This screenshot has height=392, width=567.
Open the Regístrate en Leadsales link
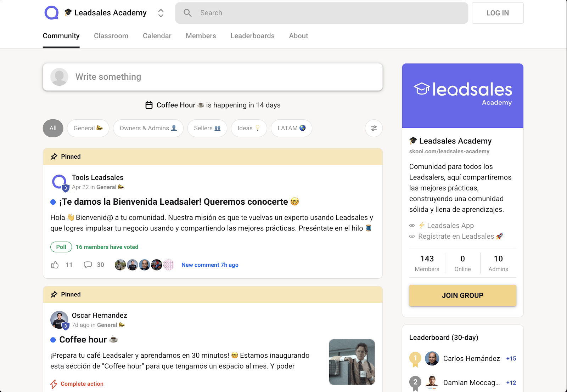456,236
